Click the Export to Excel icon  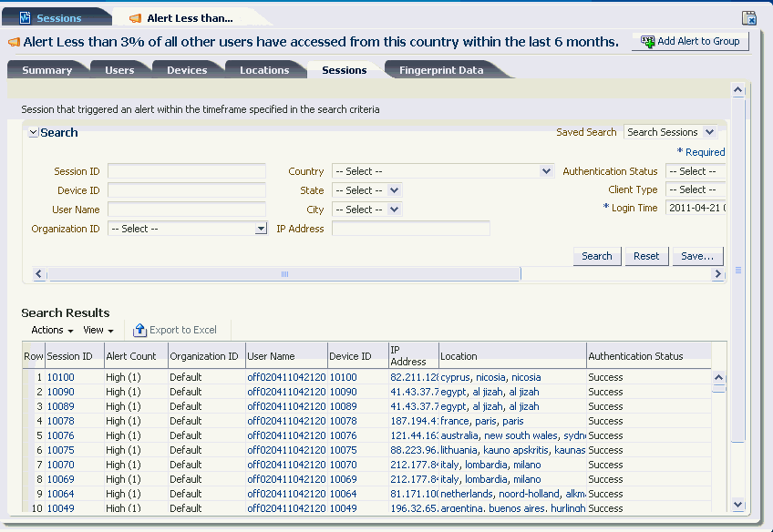pos(141,330)
